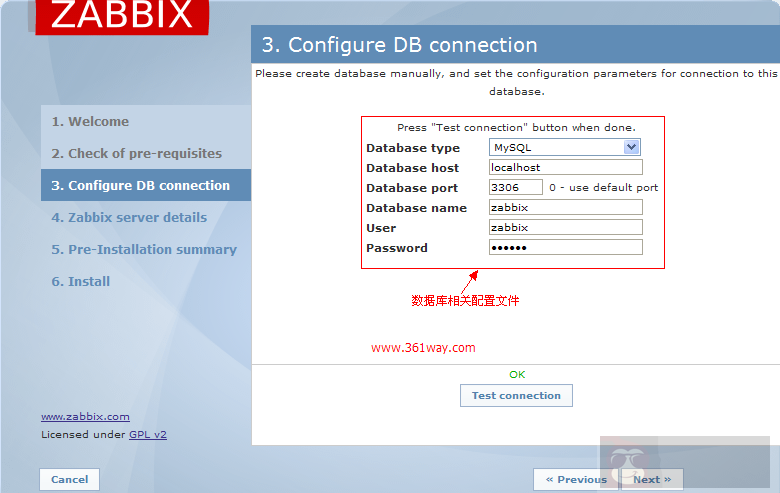Click the Database port field showing 3306

pyautogui.click(x=515, y=187)
